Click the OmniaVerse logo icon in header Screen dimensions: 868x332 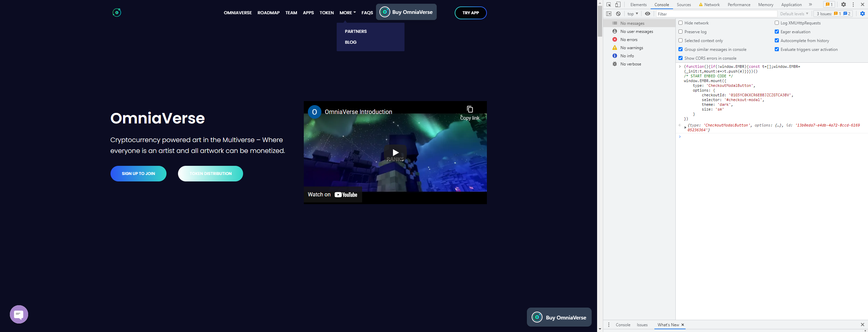[x=117, y=13]
